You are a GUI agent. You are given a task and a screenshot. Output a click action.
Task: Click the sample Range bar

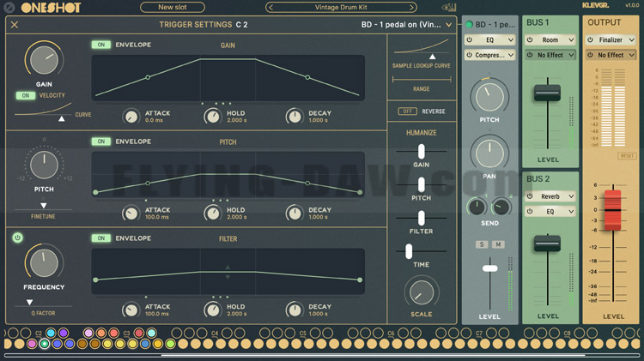(422, 79)
